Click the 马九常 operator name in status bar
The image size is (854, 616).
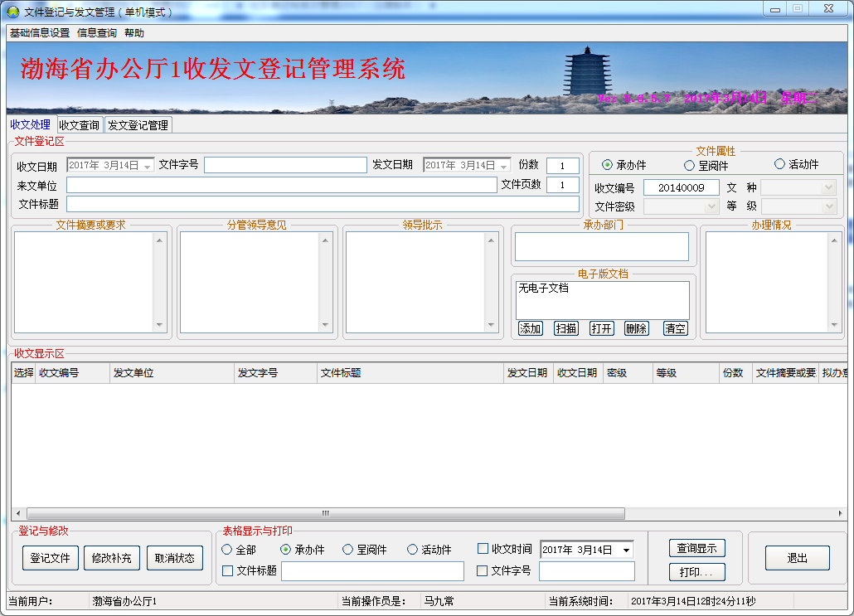click(x=439, y=601)
